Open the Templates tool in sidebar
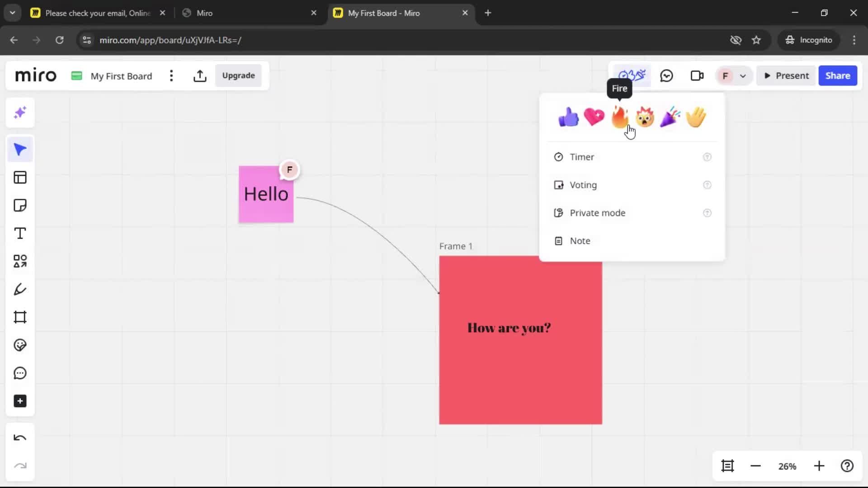 click(20, 178)
